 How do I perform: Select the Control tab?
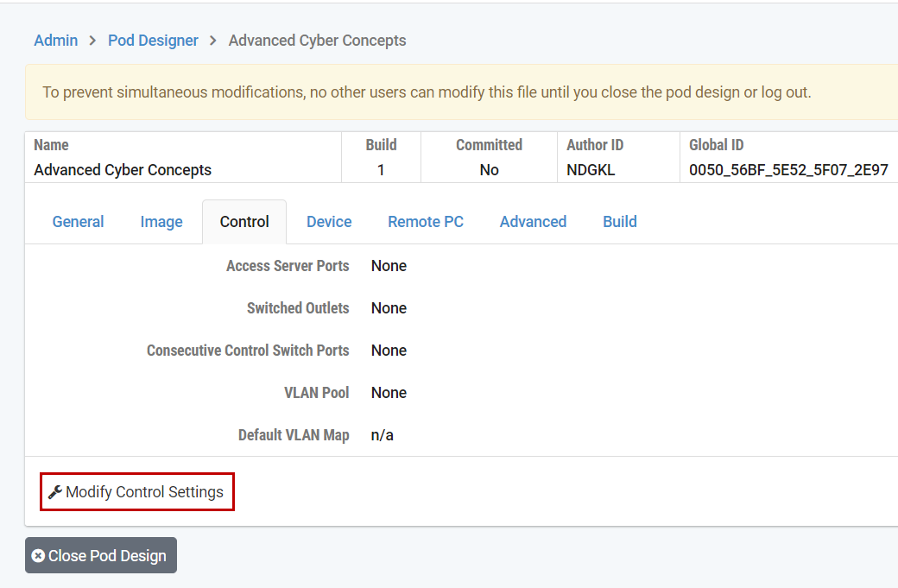[x=243, y=221]
